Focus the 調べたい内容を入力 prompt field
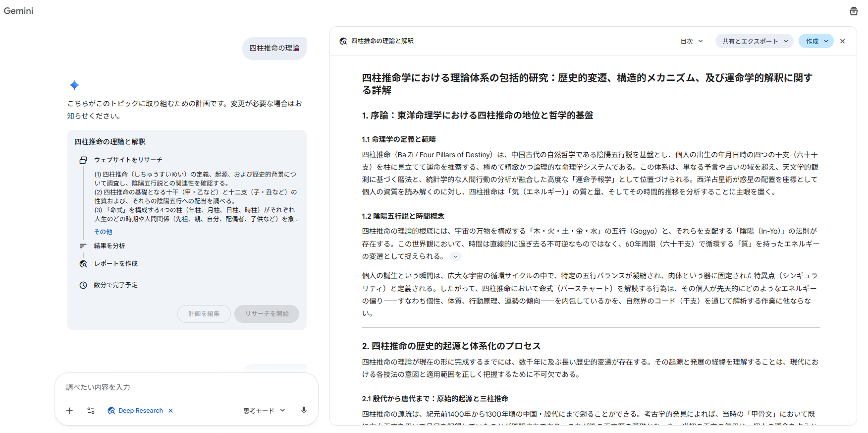 [186, 387]
